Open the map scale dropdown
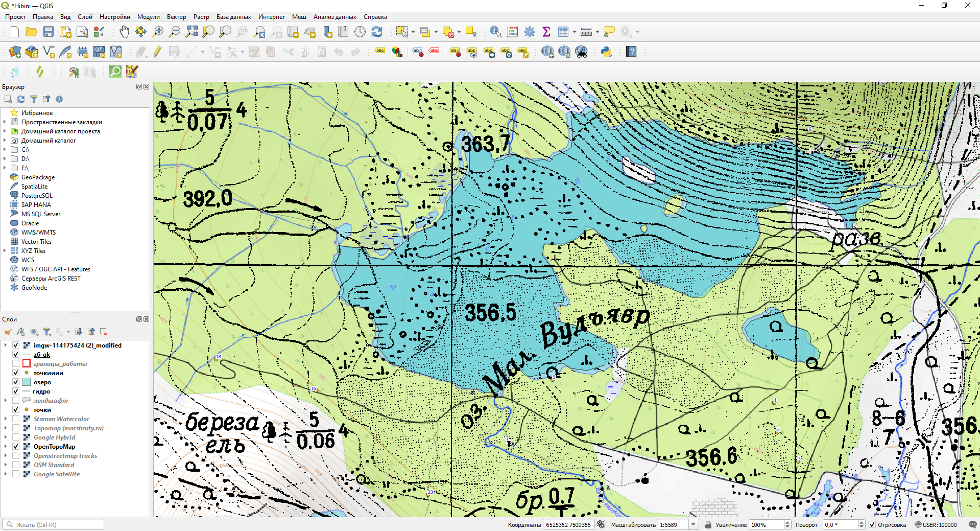This screenshot has height=531, width=980. 694,525
